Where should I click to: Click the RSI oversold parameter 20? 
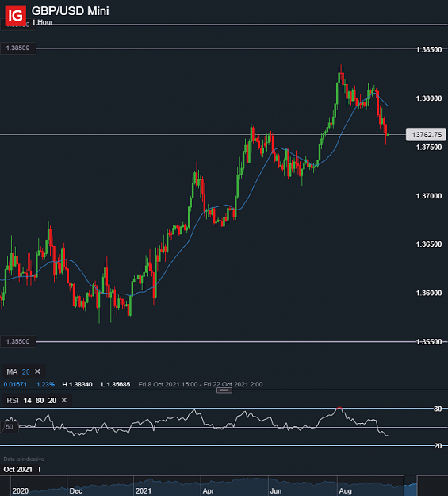(x=52, y=401)
